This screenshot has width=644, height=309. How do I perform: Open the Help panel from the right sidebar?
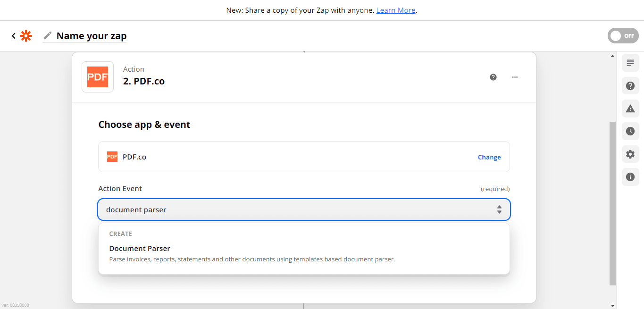point(630,85)
